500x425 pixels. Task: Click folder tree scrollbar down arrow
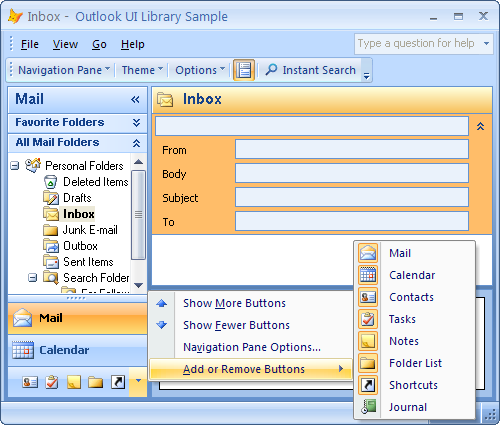[138, 285]
